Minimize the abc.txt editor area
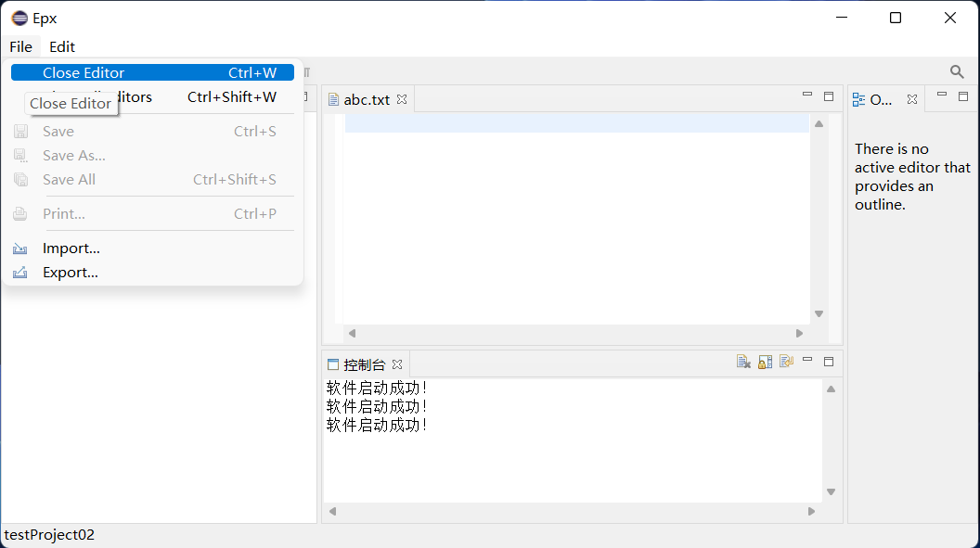The image size is (980, 548). pyautogui.click(x=807, y=95)
